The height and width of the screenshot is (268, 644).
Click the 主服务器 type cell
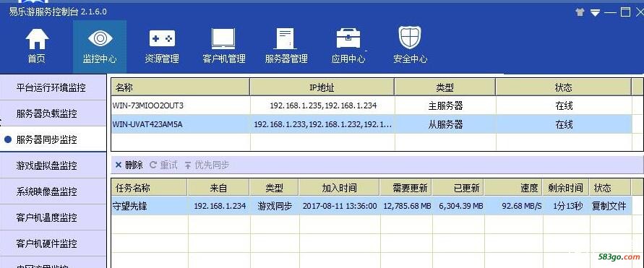[445, 105]
